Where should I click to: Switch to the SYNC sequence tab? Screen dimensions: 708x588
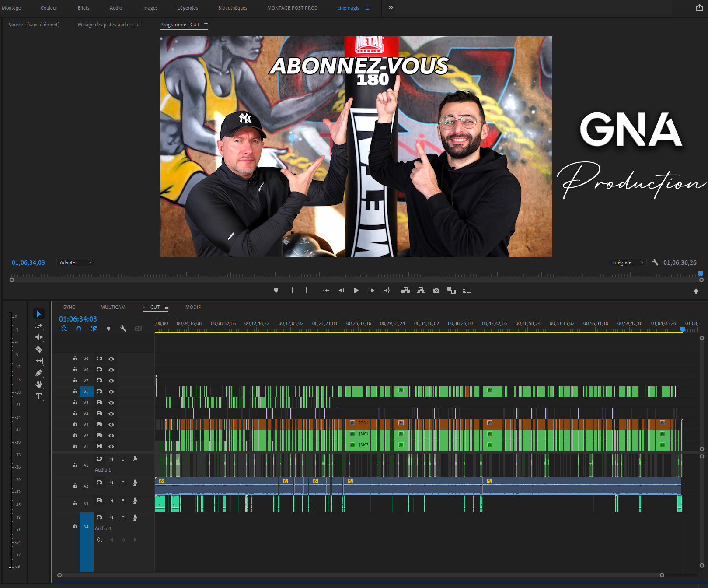point(69,307)
